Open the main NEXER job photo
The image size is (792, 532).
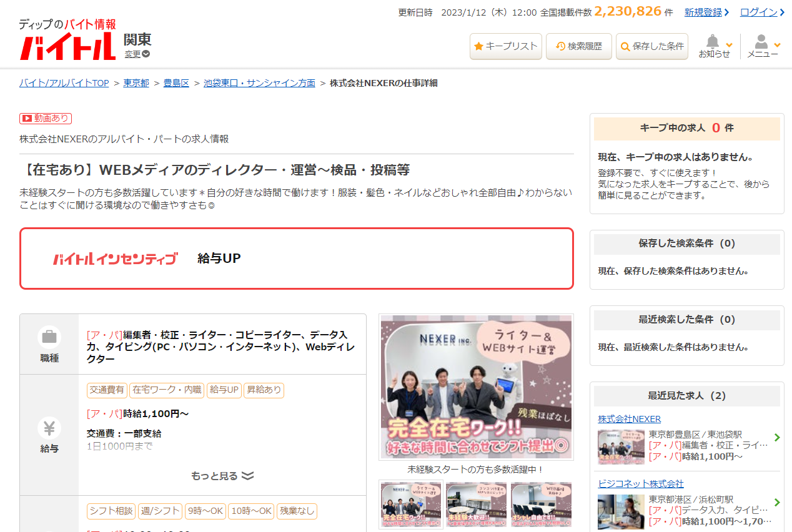point(476,387)
